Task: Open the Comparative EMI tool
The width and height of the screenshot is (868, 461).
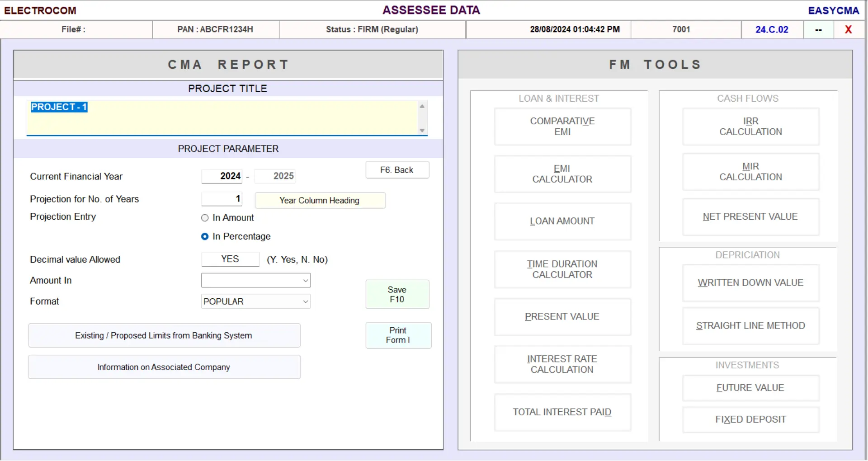Action: [x=562, y=127]
